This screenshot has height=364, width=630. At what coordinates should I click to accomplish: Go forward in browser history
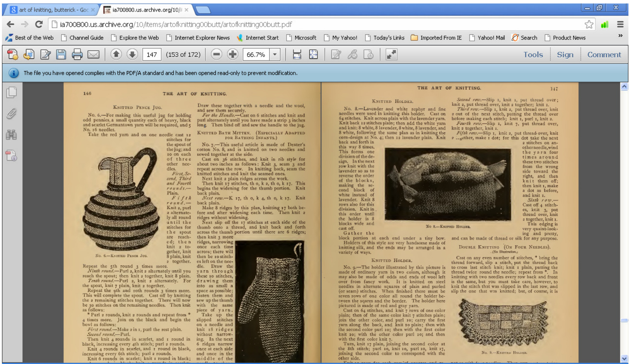coord(24,24)
